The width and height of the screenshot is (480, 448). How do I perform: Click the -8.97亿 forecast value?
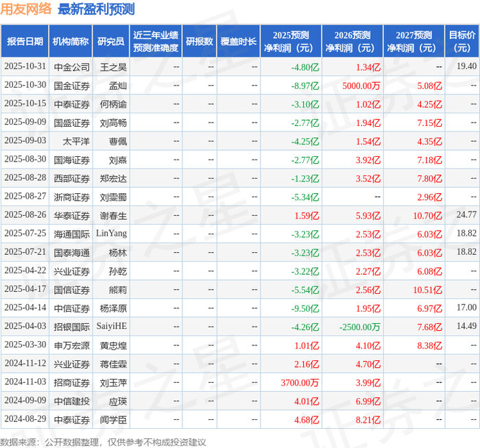(x=305, y=86)
